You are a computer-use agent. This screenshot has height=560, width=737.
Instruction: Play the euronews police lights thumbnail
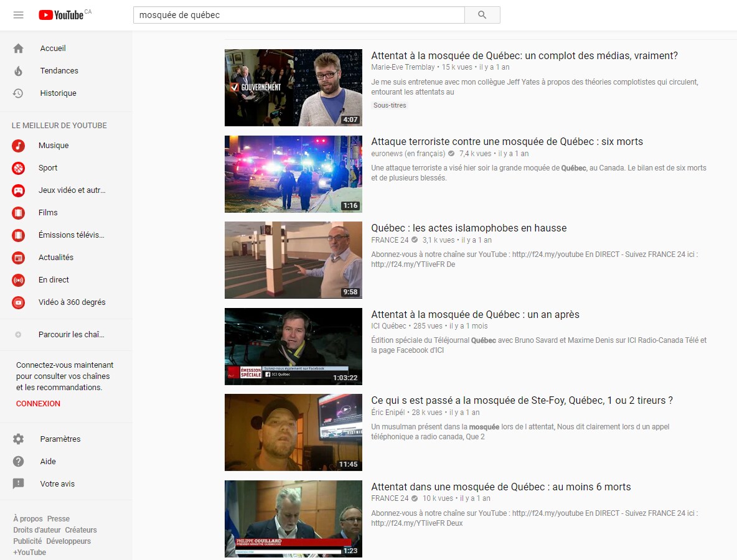293,174
